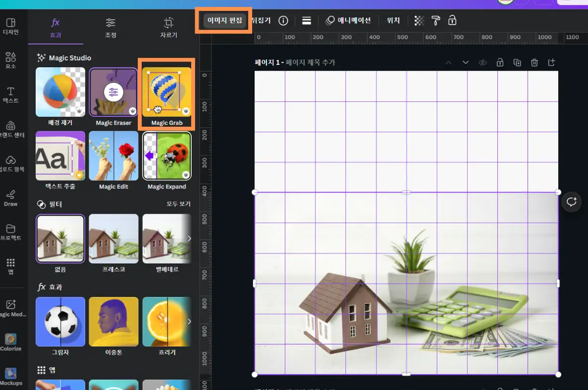Show image info via the circled-i icon
Screen dimensions: 588x390
click(283, 21)
